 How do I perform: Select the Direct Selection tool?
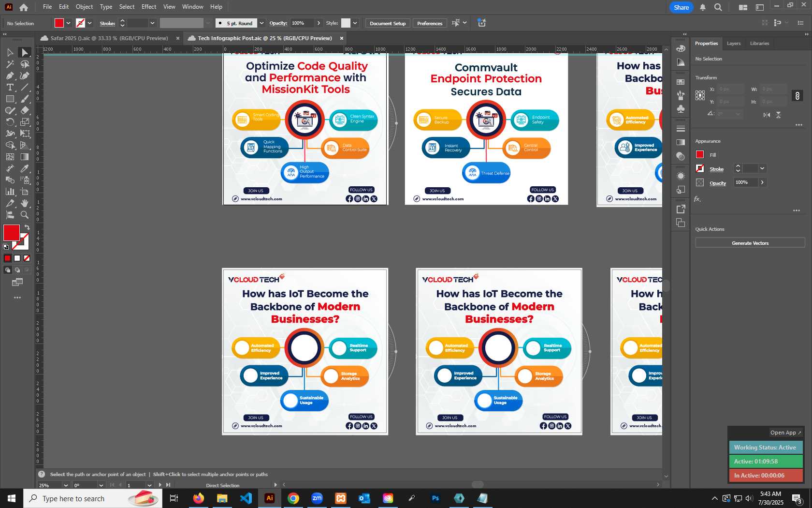[25, 52]
